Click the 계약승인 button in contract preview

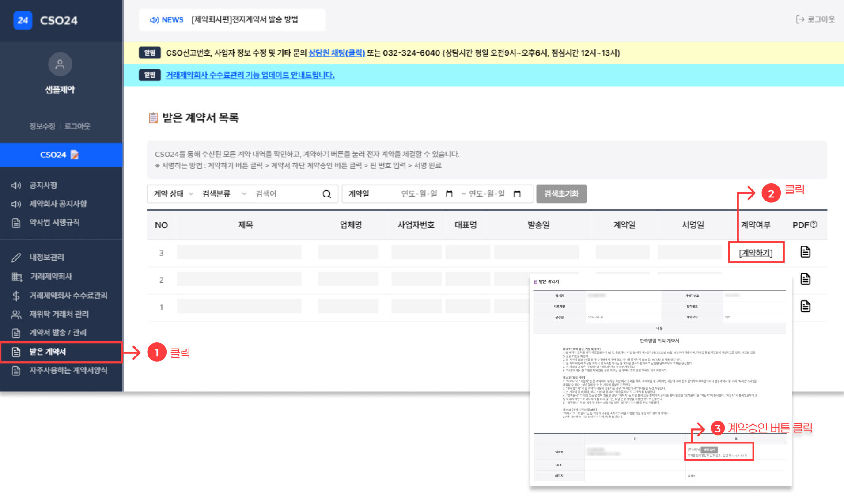click(709, 450)
